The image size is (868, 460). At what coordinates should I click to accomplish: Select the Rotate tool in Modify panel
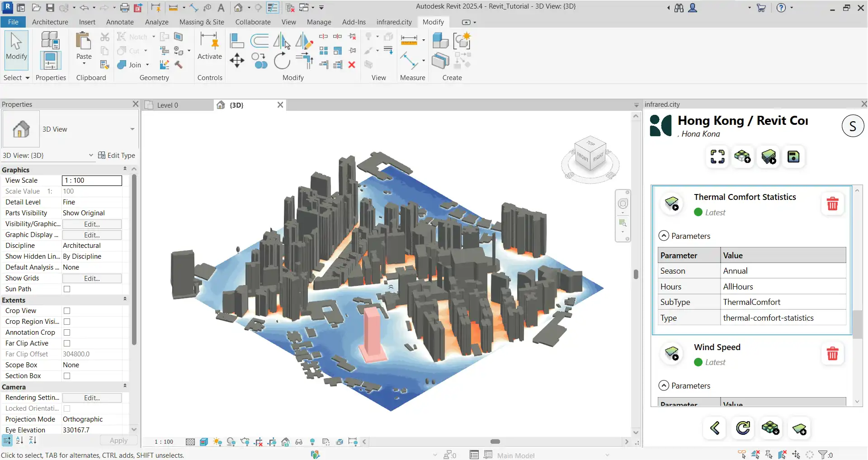[282, 61]
